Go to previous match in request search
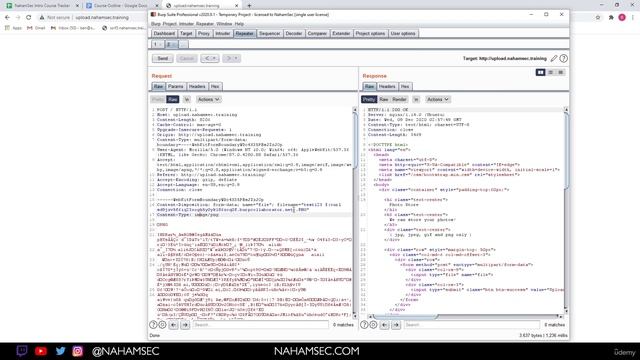This screenshot has width=640, height=360. coord(173,325)
